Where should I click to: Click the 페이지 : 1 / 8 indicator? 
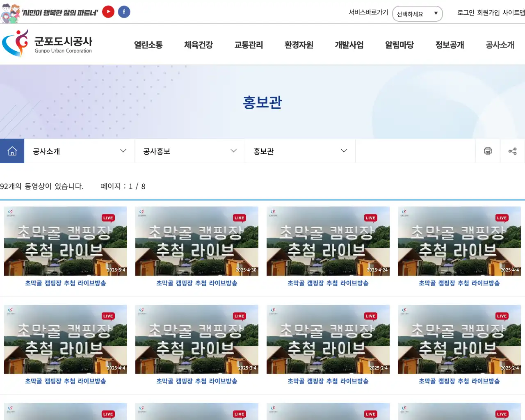[x=123, y=186]
